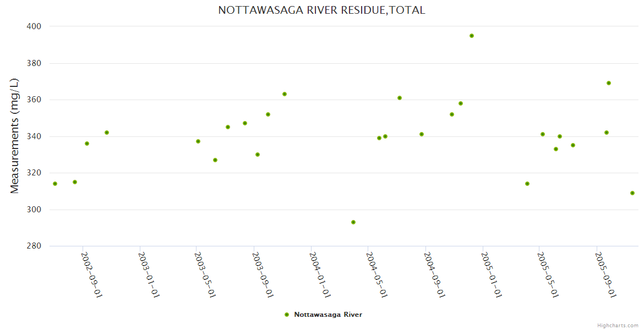
Task: Click the green legend marker icon
Action: (x=287, y=315)
